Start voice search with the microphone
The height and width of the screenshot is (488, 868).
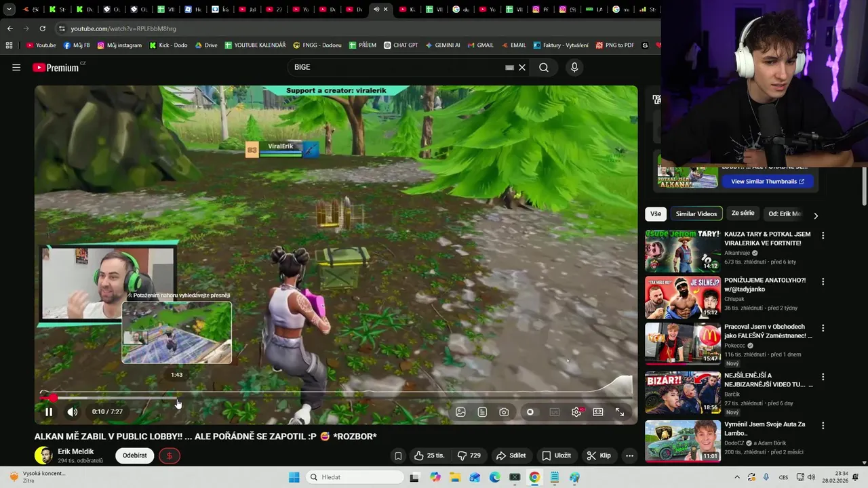(x=574, y=67)
